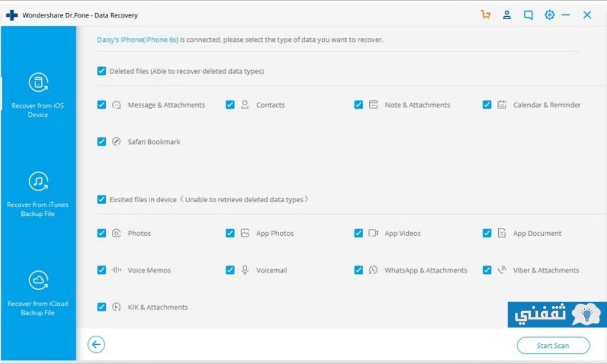Click the App Document label
Viewport: 607px width, 364px height.
[537, 234]
